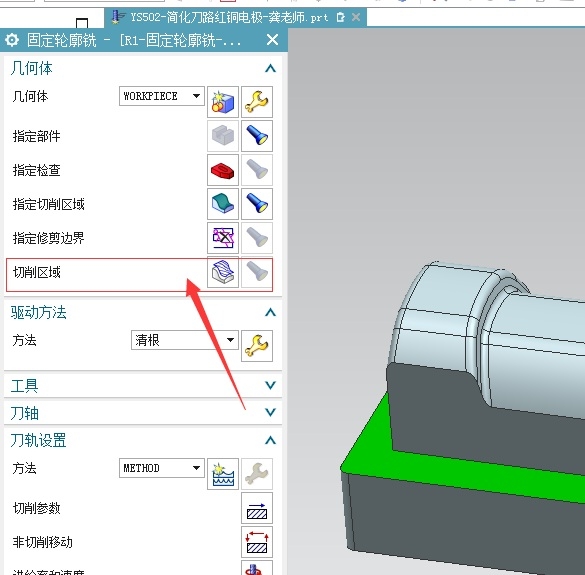Expand the 工具 section
This screenshot has width=585, height=575.
coord(270,385)
